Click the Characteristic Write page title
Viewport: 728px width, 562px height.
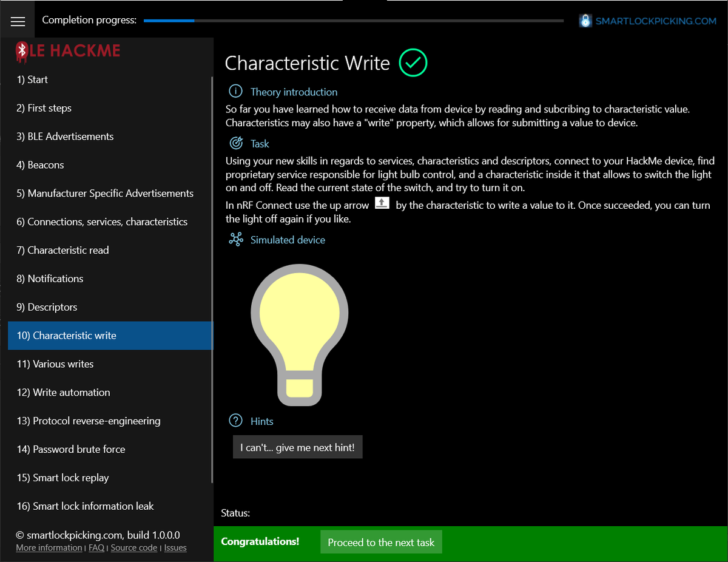coord(307,63)
